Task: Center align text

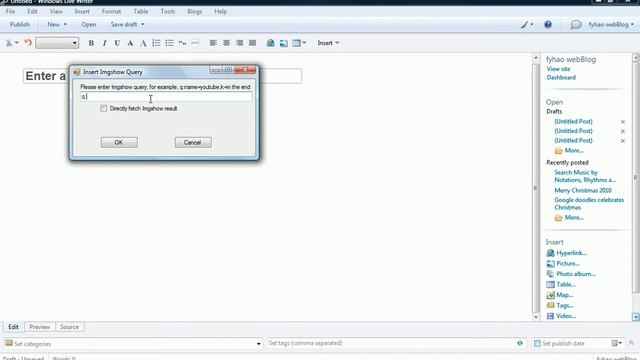Action: 226,43
